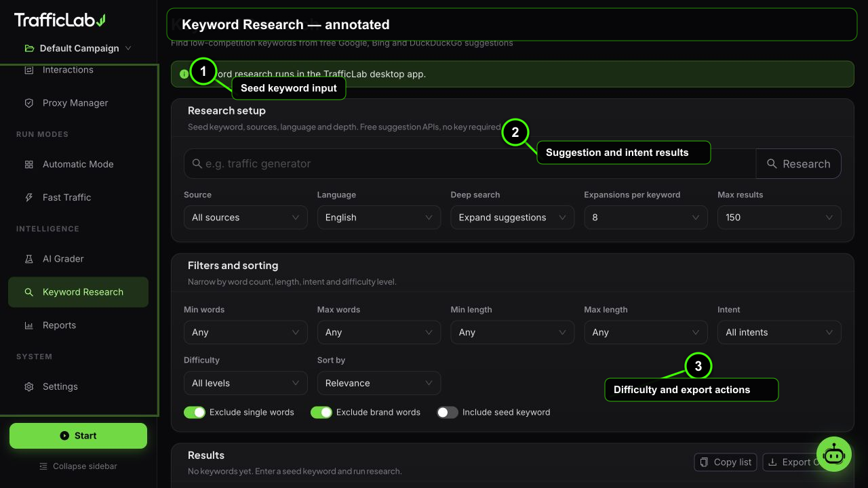868x488 pixels.
Task: Open the Difficulty dropdown
Action: pyautogui.click(x=245, y=383)
